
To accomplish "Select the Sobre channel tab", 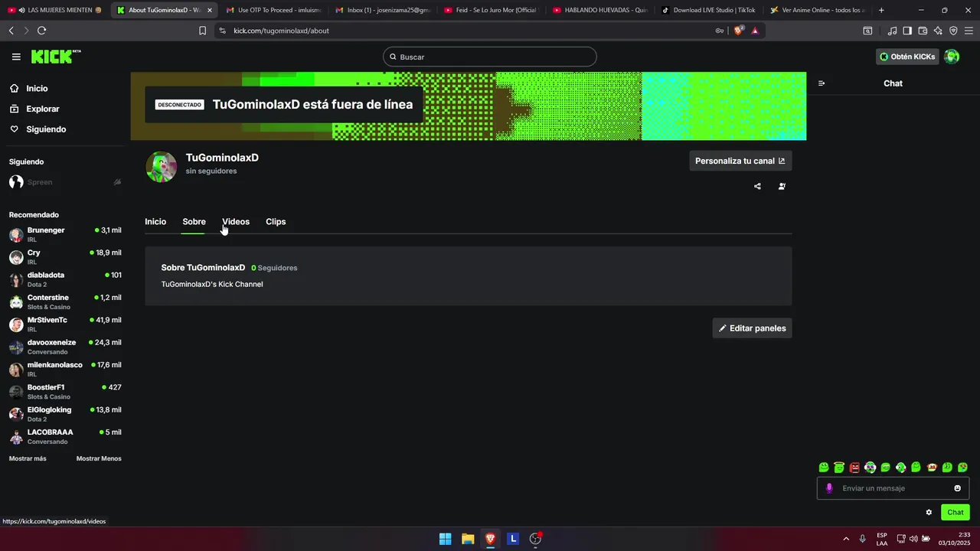I will (194, 222).
